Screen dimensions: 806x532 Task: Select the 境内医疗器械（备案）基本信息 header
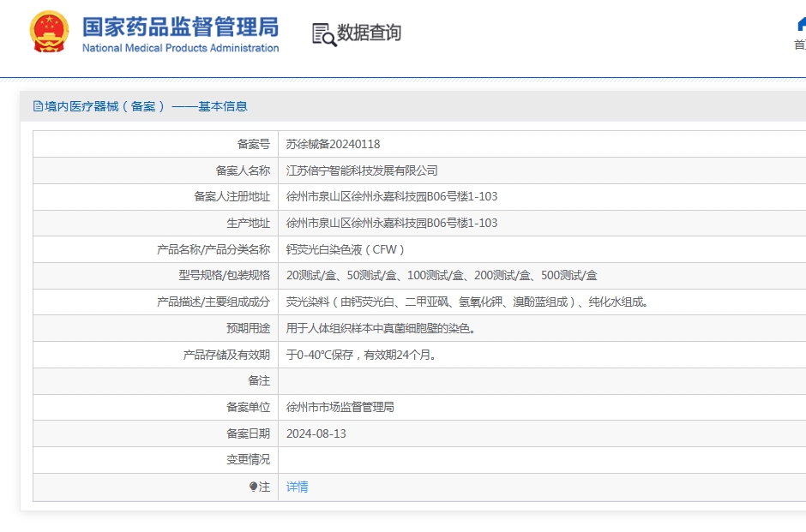tap(141, 106)
